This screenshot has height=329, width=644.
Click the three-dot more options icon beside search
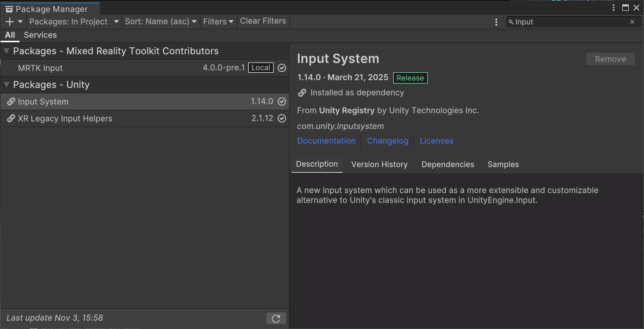point(496,22)
